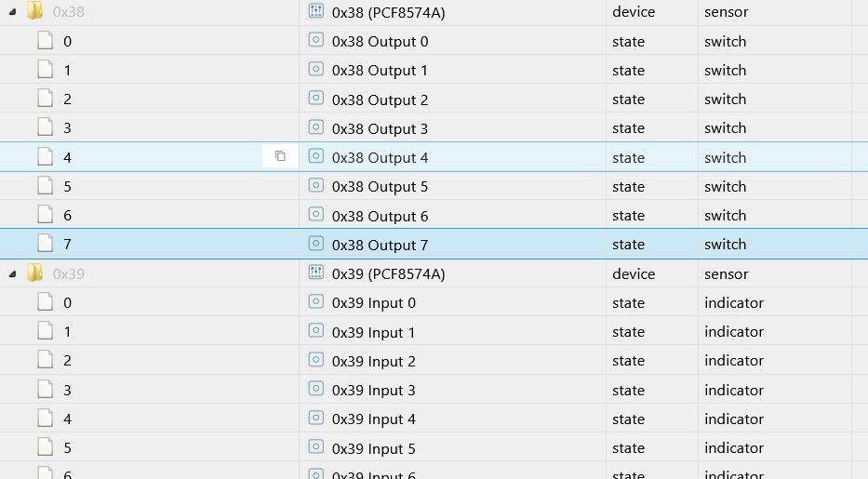Viewport: 868px width, 479px height.
Task: Click the state icon beside 0x39 Input 3
Action: click(x=315, y=390)
